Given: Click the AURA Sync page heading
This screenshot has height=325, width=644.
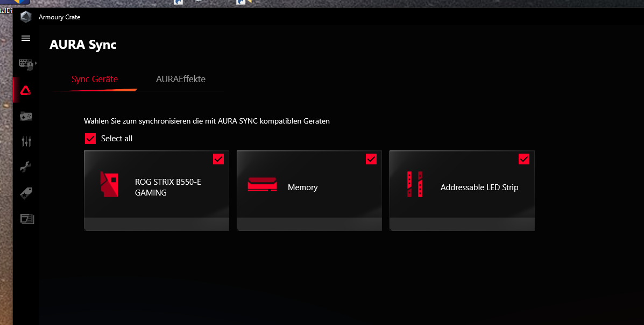Looking at the screenshot, I should pos(83,45).
